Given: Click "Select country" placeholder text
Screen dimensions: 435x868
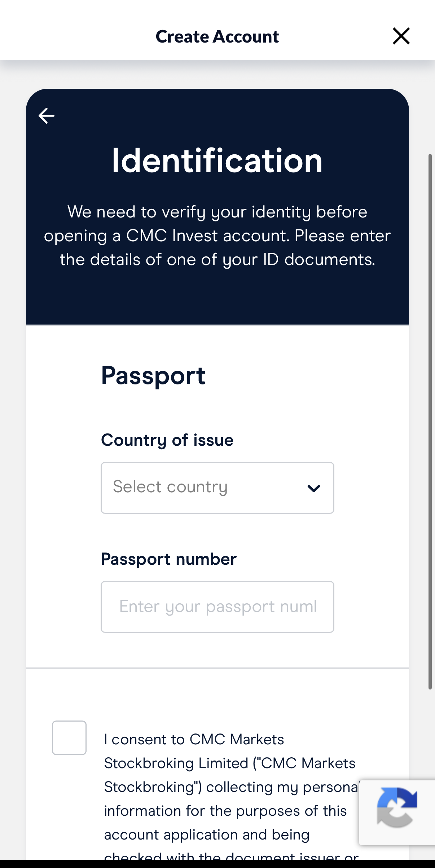Looking at the screenshot, I should [170, 487].
